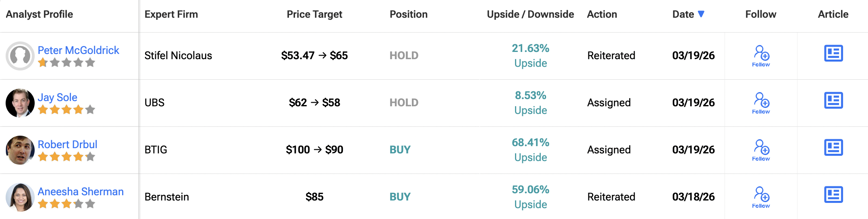Open article icon in UBS row
868x219 pixels.
pos(833,100)
